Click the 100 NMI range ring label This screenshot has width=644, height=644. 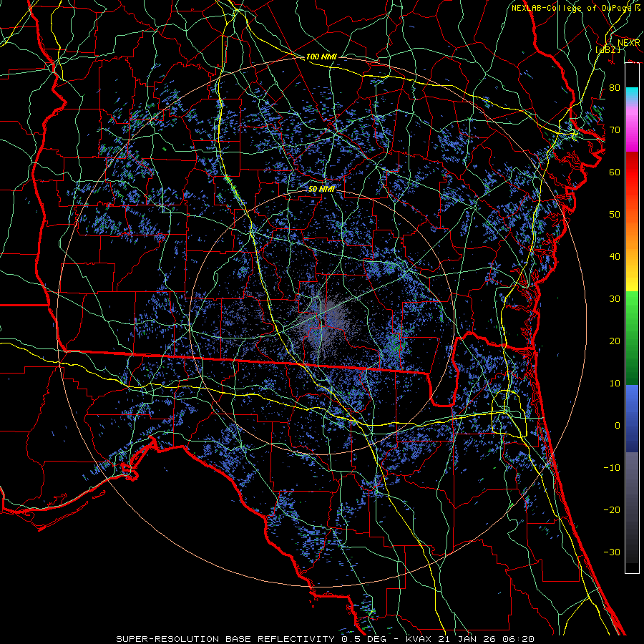tap(321, 57)
